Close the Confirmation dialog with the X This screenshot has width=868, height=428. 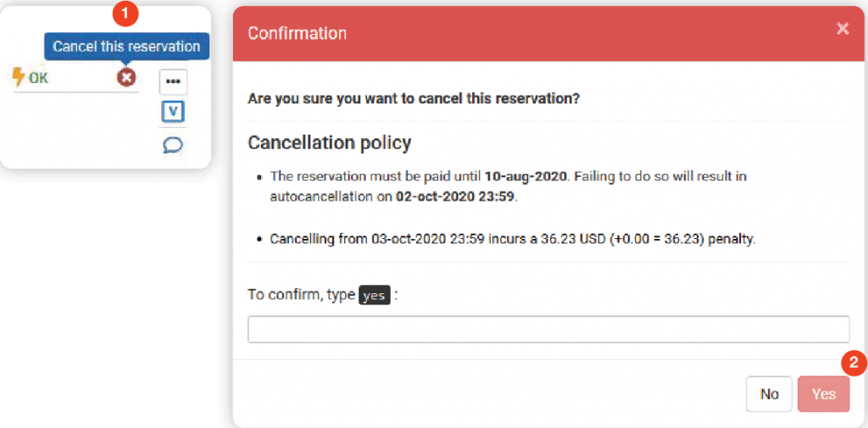pos(842,29)
